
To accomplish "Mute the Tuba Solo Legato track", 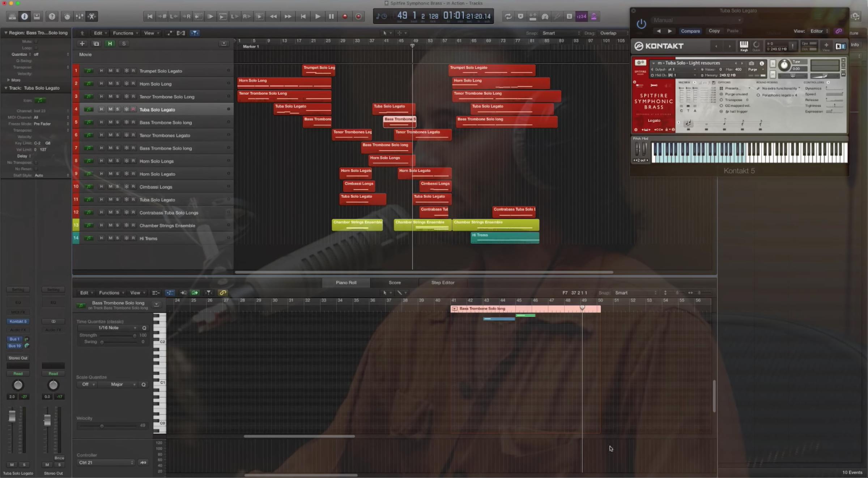I will click(x=110, y=109).
